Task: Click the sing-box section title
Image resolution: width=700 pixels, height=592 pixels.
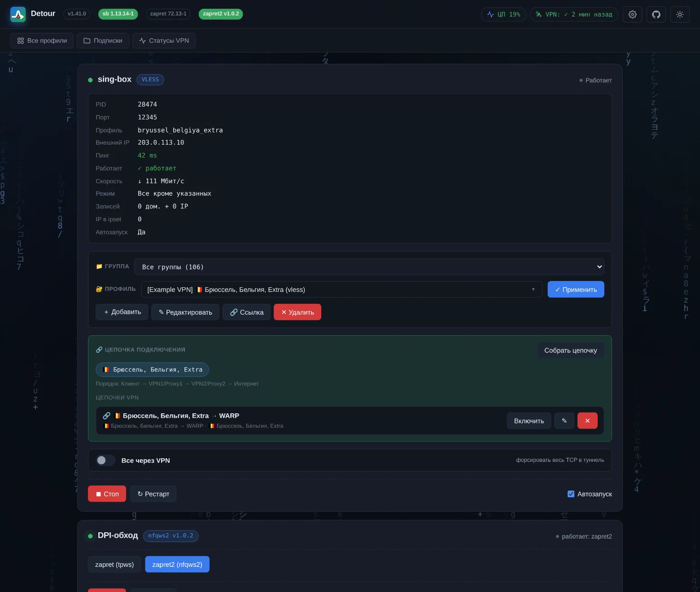Action: (114, 79)
